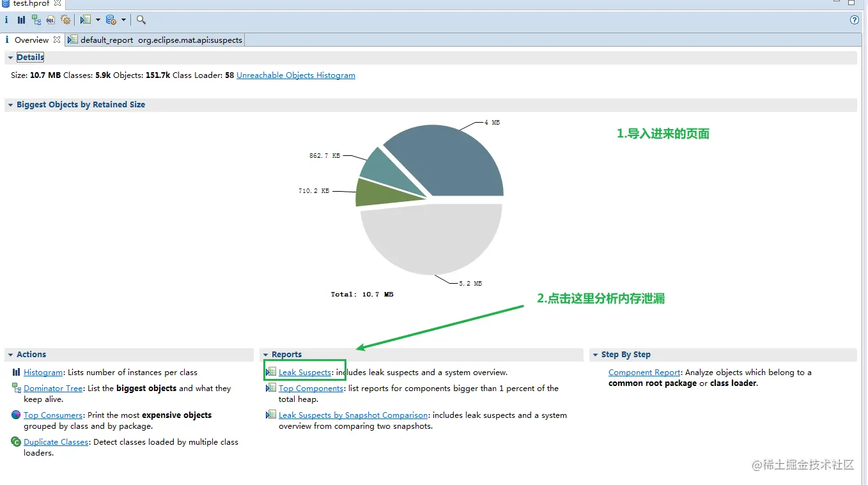868x485 pixels.
Task: Click the globe icon beside Top Consumers
Action: click(x=16, y=415)
